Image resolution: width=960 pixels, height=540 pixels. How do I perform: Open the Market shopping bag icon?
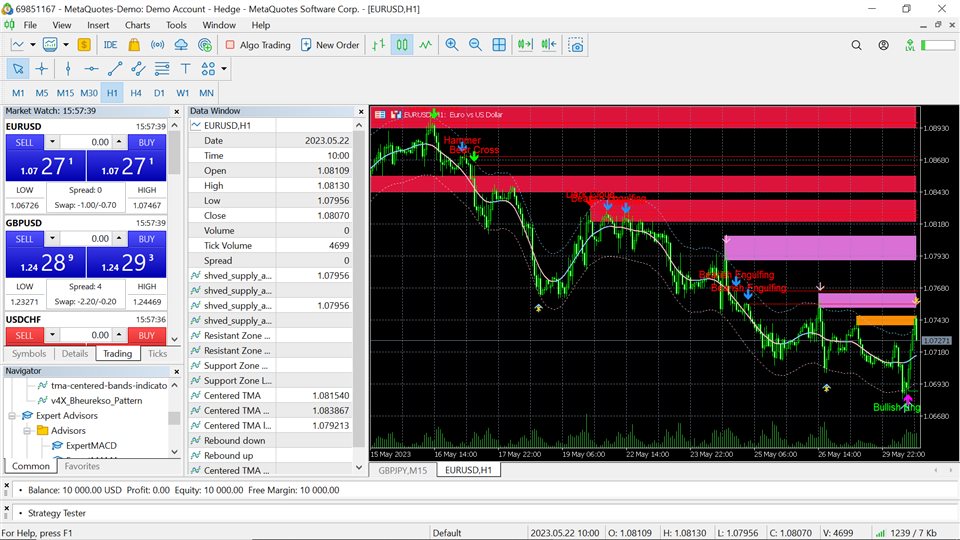click(x=134, y=45)
